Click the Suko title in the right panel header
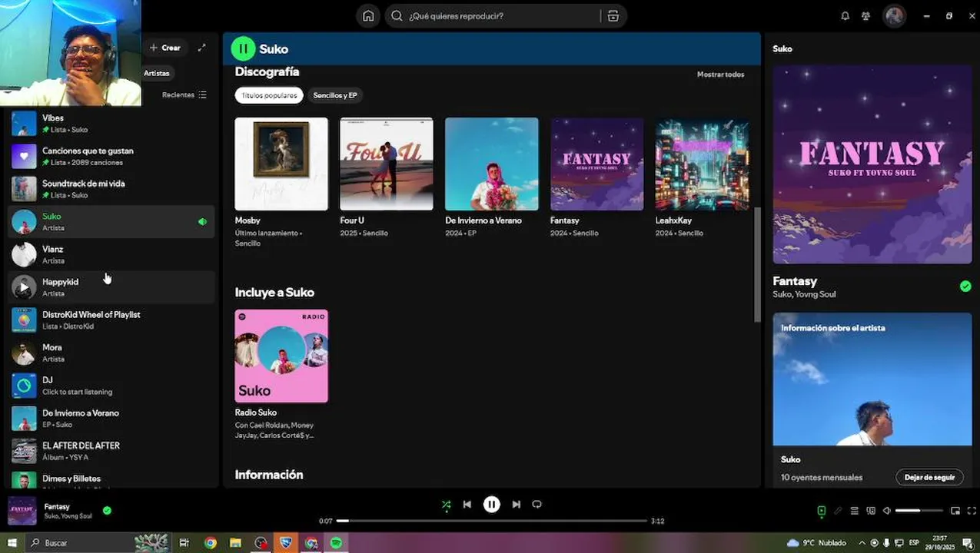Viewport: 980px width, 553px height. point(782,48)
